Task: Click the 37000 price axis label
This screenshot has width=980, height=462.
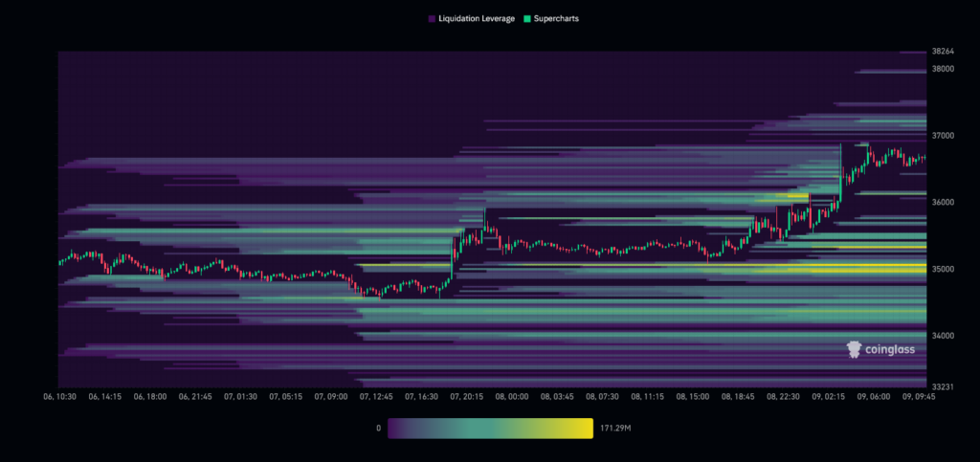Action: click(942, 136)
